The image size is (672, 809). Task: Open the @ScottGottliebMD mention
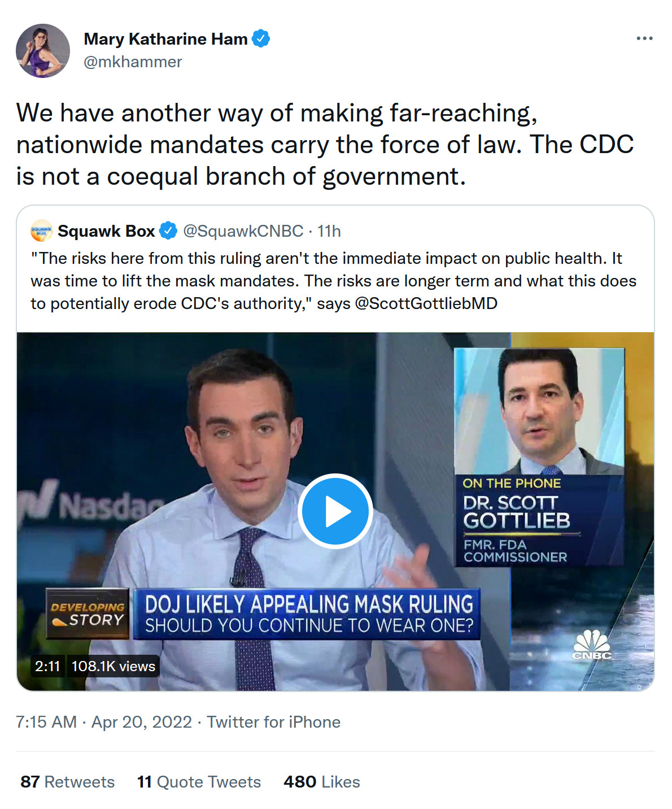[x=426, y=303]
